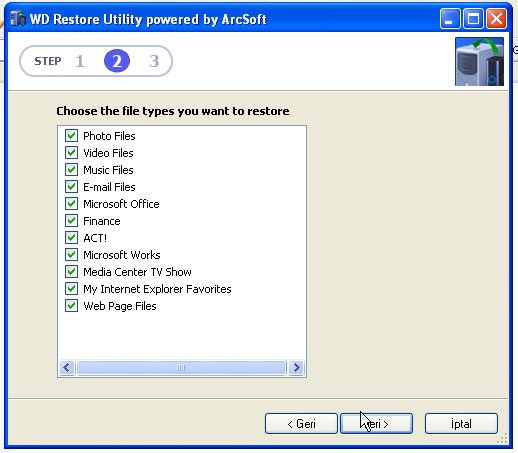The height and width of the screenshot is (453, 518).
Task: Click step 1 in the wizard indicator
Action: coord(80,61)
